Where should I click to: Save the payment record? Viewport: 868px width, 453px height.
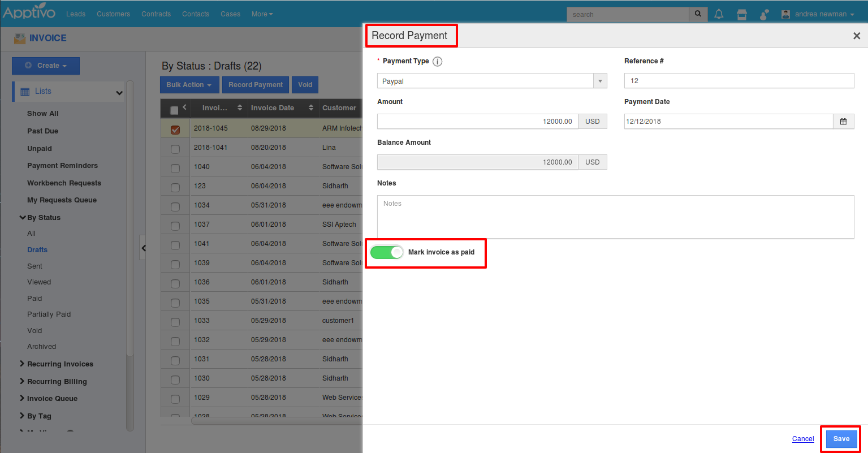pyautogui.click(x=841, y=439)
